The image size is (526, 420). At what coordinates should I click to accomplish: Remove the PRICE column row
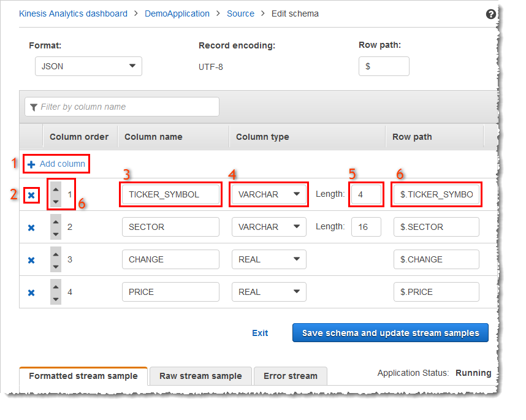[x=31, y=292]
